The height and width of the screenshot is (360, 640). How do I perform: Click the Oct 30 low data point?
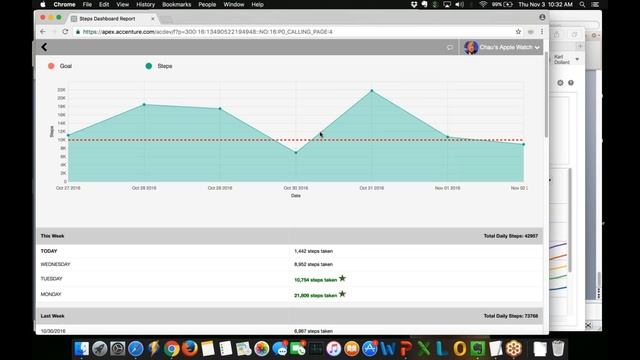click(x=296, y=153)
